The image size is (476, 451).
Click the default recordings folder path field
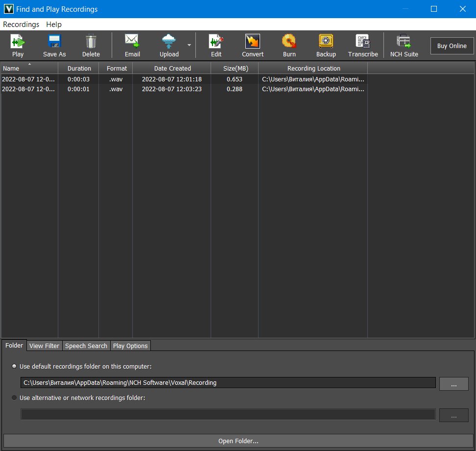pyautogui.click(x=228, y=383)
